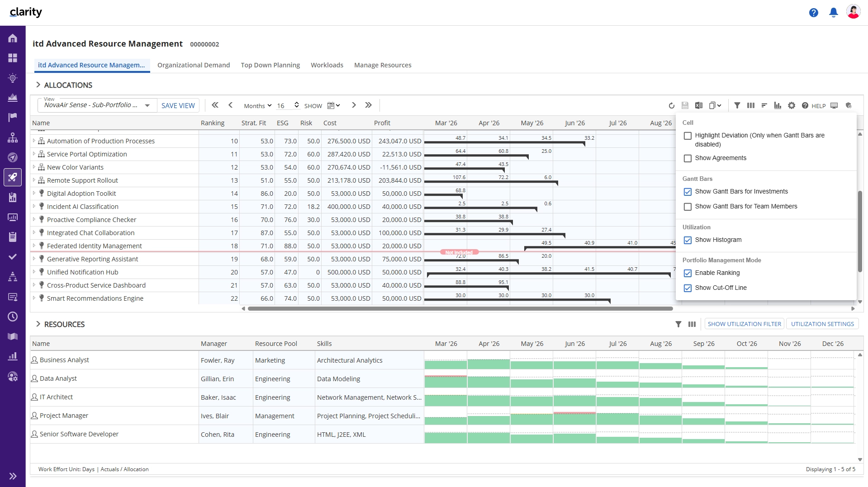Export allocations to Excel
The height and width of the screenshot is (487, 868).
pos(699,105)
